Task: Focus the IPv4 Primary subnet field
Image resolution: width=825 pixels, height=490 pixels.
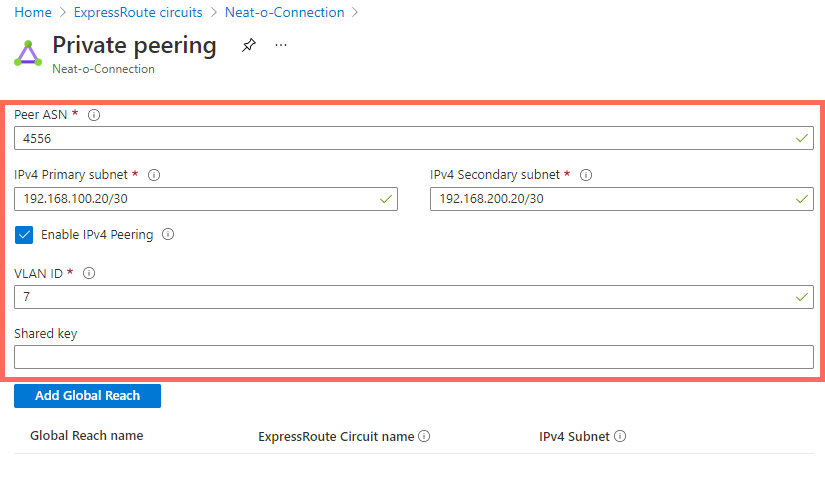Action: (206, 199)
